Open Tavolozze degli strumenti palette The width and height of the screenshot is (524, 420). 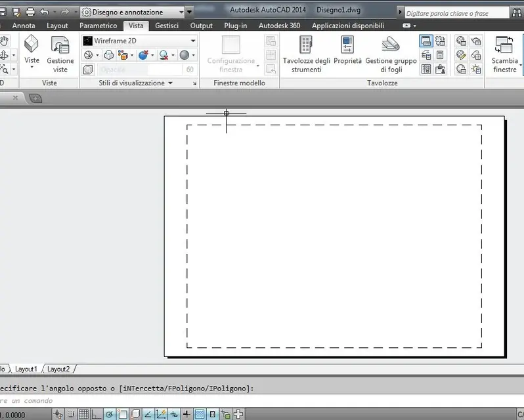click(306, 54)
